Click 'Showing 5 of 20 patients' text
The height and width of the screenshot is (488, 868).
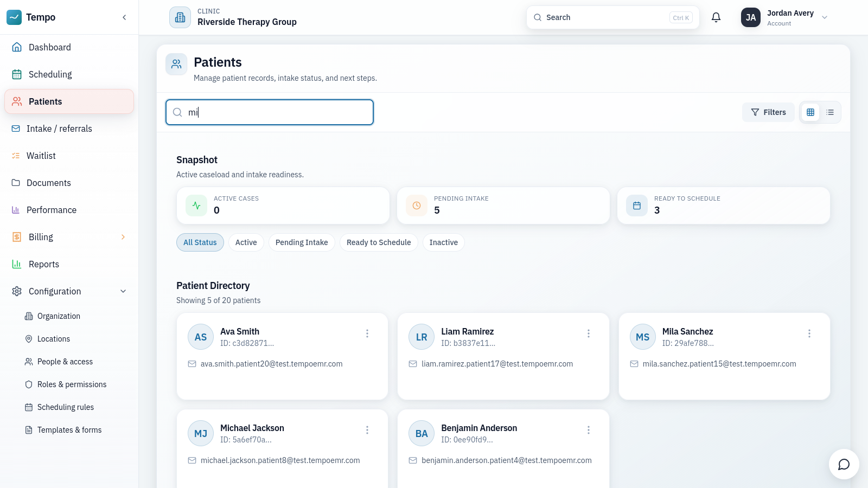tap(219, 300)
